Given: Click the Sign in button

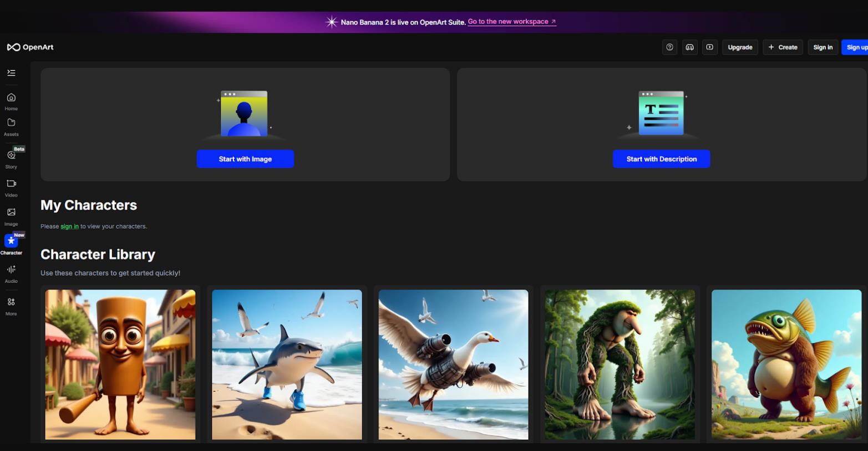Looking at the screenshot, I should click(823, 47).
